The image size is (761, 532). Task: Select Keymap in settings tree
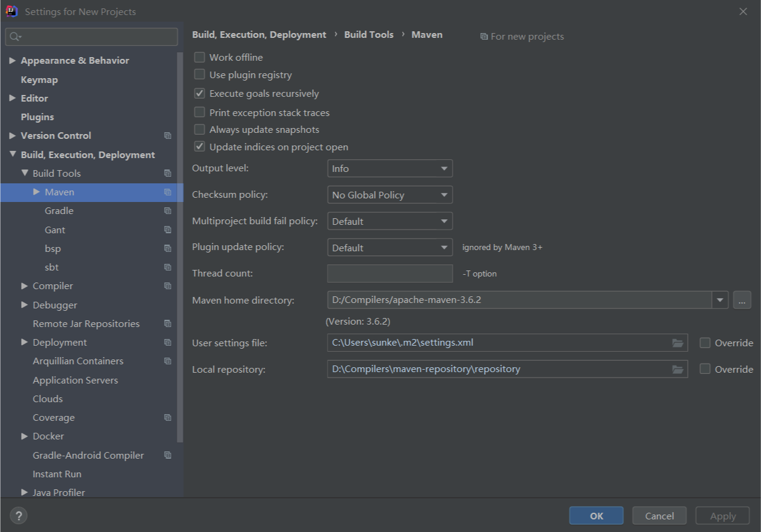tap(39, 79)
